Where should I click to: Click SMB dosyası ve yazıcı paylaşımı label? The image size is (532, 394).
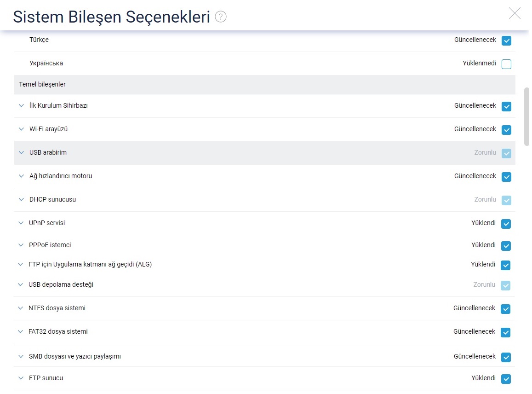pyautogui.click(x=74, y=356)
